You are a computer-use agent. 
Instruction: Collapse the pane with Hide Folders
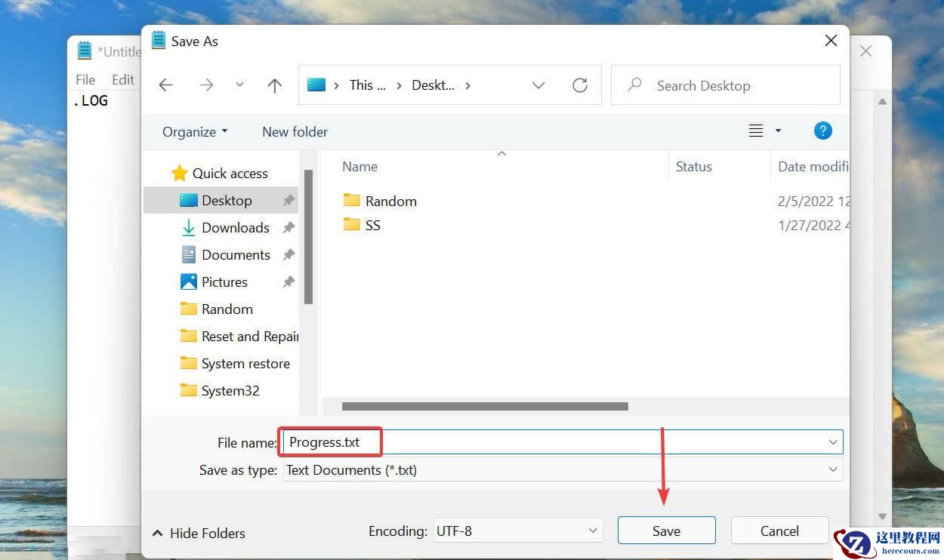pyautogui.click(x=199, y=533)
